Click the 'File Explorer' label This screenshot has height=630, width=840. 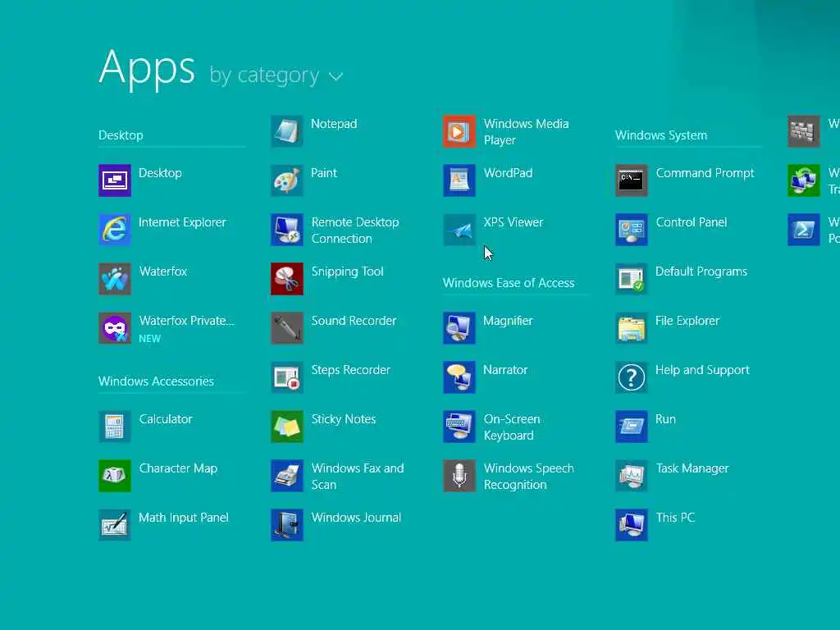687,321
